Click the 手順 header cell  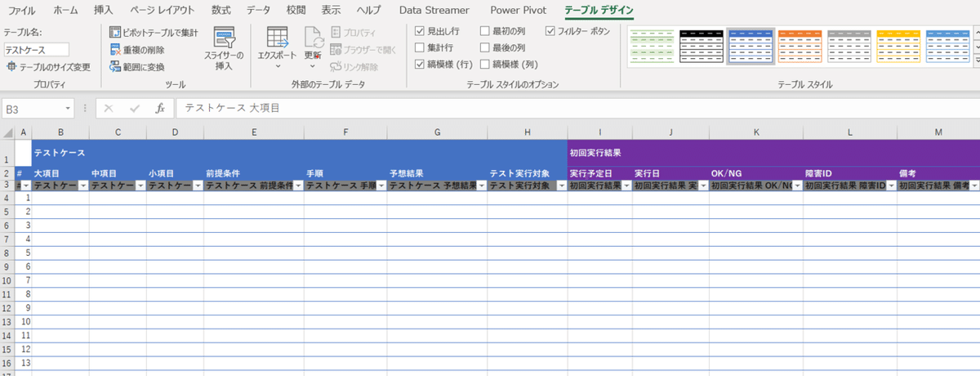coord(345,173)
